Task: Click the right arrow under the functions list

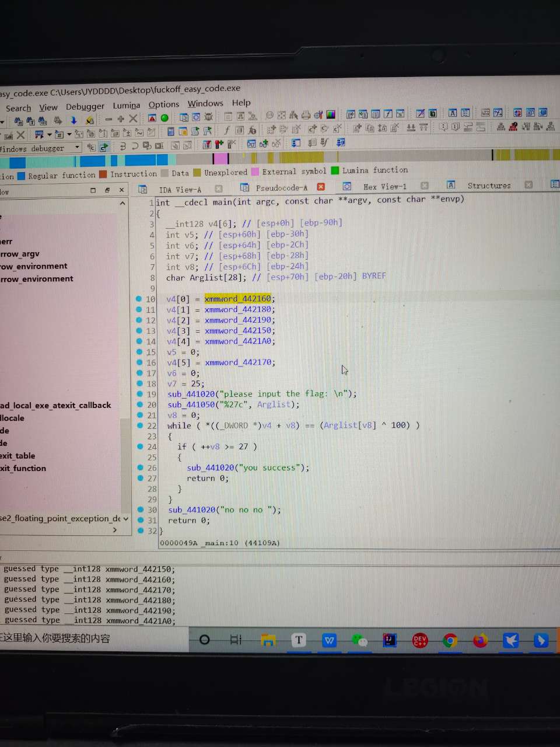Action: (x=115, y=530)
